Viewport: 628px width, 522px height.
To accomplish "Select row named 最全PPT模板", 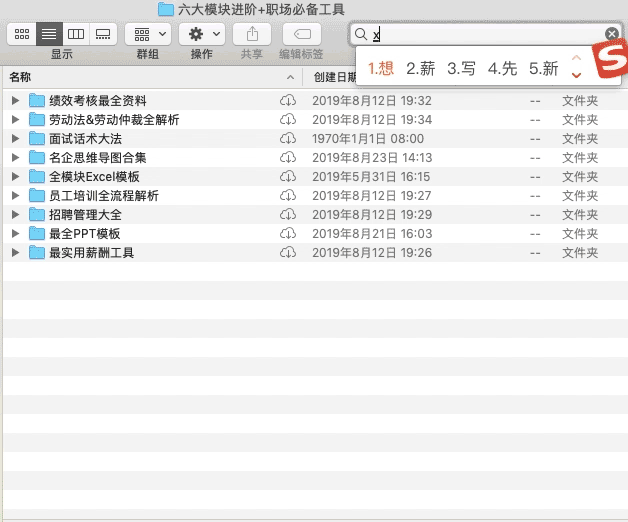I will pyautogui.click(x=316, y=234).
